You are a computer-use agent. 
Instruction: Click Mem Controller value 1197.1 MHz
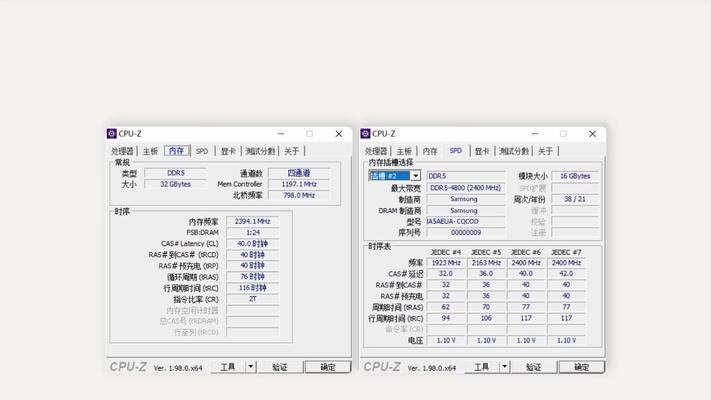(x=299, y=184)
